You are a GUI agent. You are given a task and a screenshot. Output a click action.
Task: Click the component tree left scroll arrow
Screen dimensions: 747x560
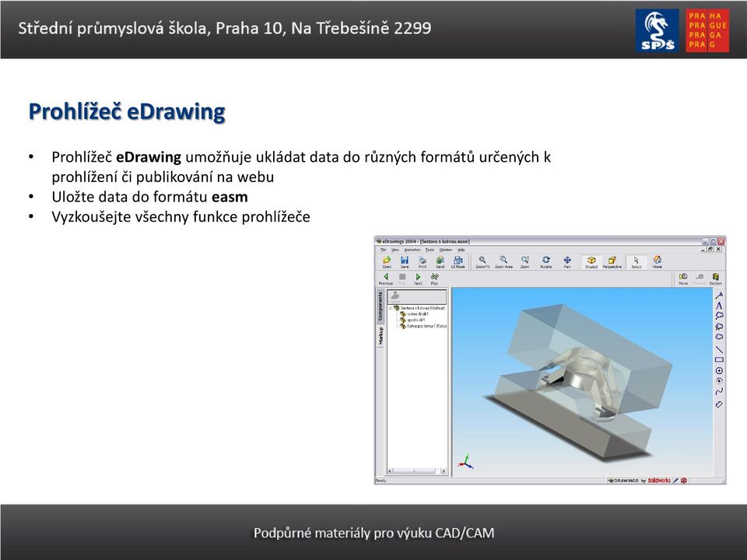coord(390,471)
